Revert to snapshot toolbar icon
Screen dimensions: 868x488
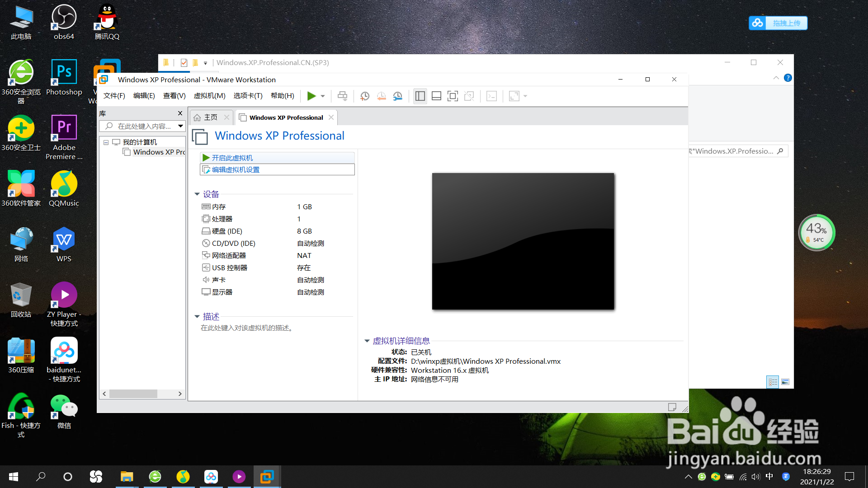tap(382, 96)
